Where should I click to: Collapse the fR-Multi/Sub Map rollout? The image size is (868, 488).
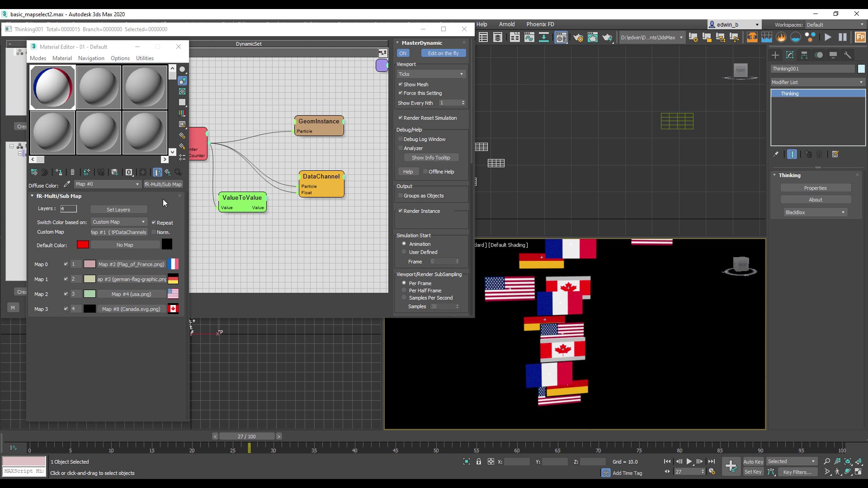[33, 196]
